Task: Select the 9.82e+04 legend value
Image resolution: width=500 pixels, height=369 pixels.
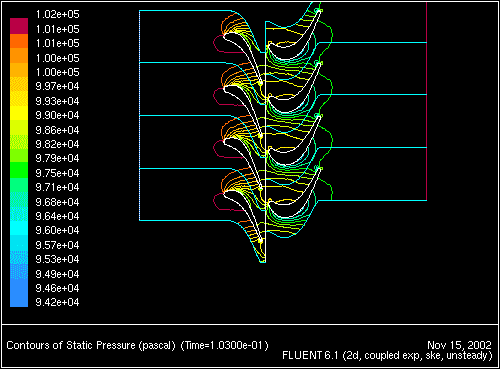Action: click(57, 144)
